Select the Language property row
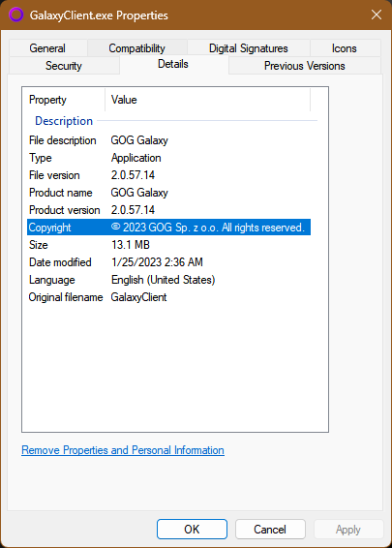Viewport: 392px width, 548px height. pos(169,280)
